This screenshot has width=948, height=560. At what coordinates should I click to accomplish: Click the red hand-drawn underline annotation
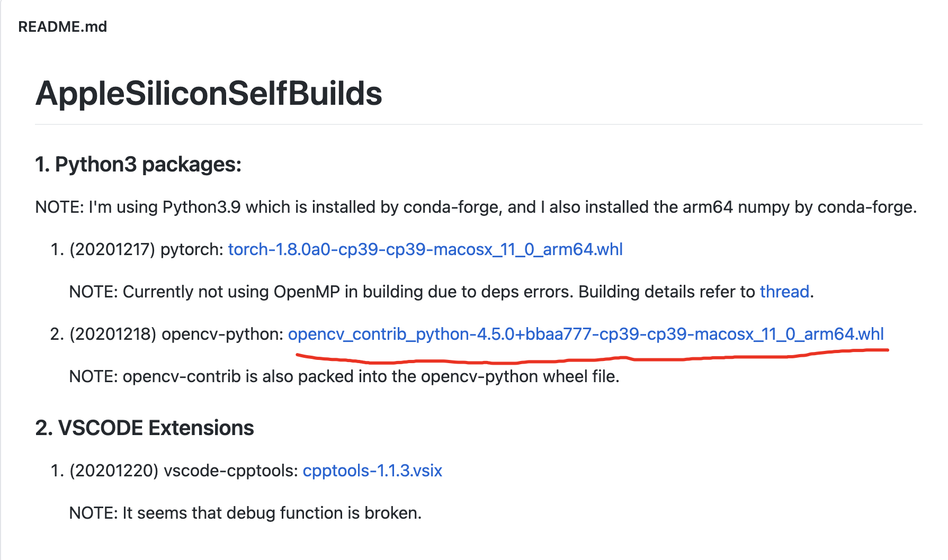click(583, 360)
